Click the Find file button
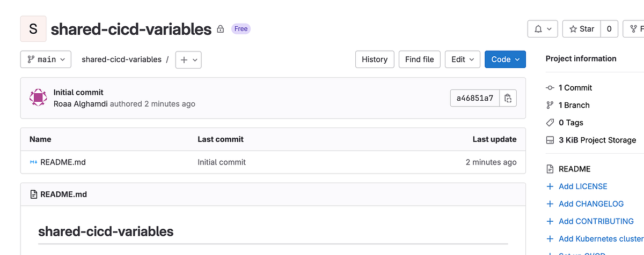 coord(420,59)
